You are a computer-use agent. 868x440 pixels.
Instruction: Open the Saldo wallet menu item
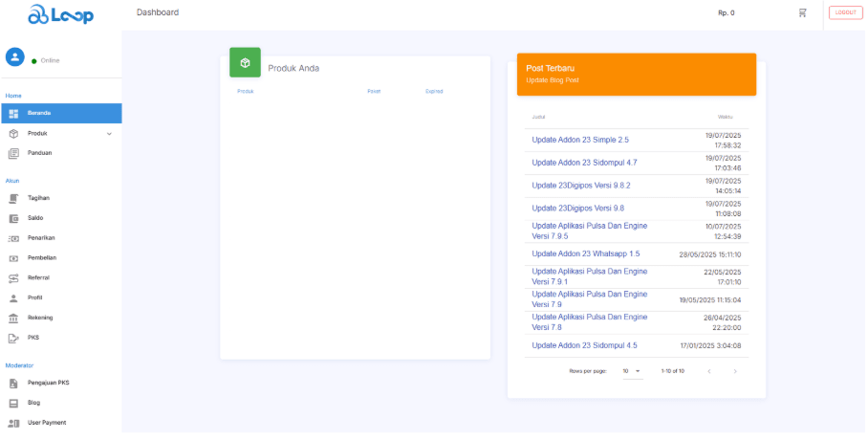point(35,218)
